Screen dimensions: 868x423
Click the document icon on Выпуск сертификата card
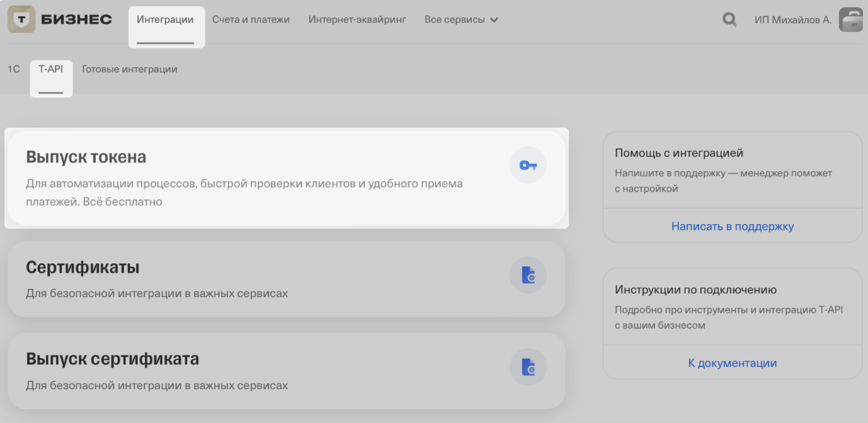point(528,366)
